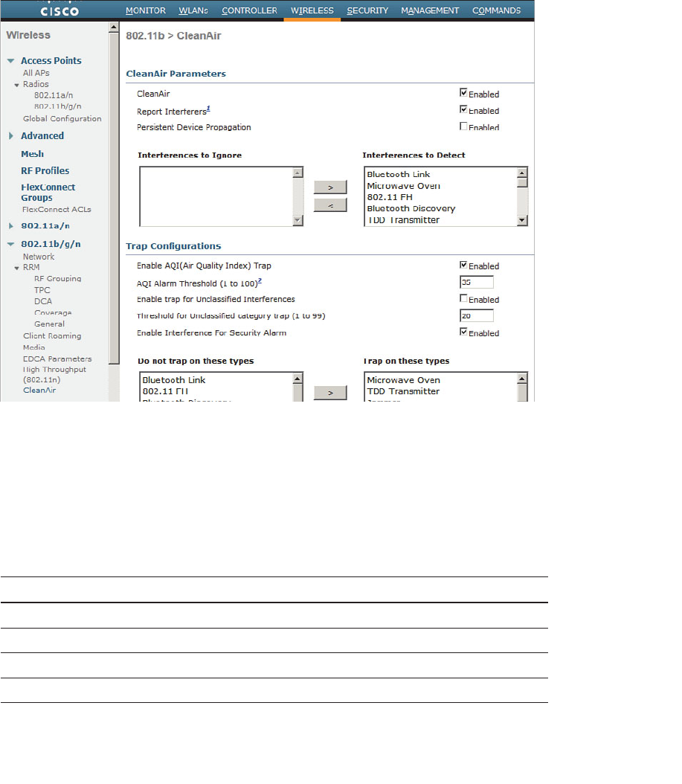This screenshot has height=784, width=682.
Task: Select Microwave Oven in Interferences to Detect
Action: coord(404,186)
